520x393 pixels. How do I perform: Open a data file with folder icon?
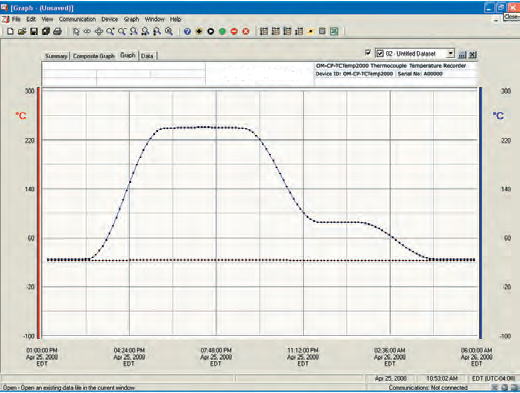tap(22, 31)
